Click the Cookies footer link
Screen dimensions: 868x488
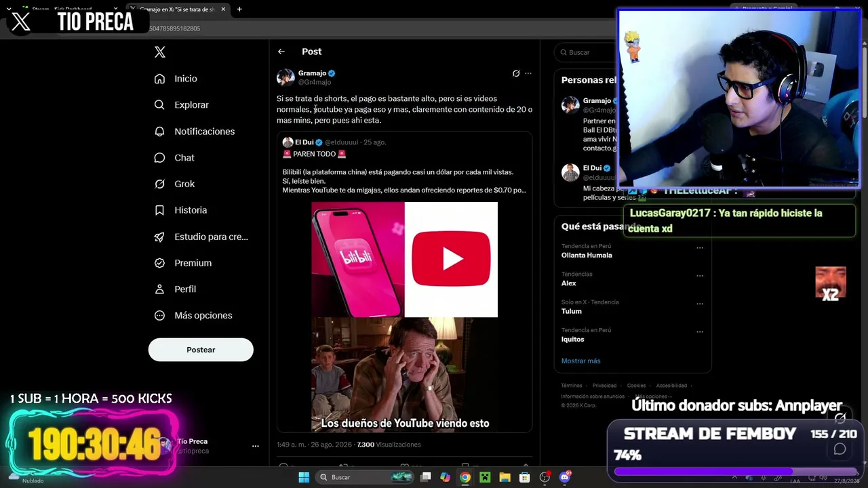(x=637, y=386)
